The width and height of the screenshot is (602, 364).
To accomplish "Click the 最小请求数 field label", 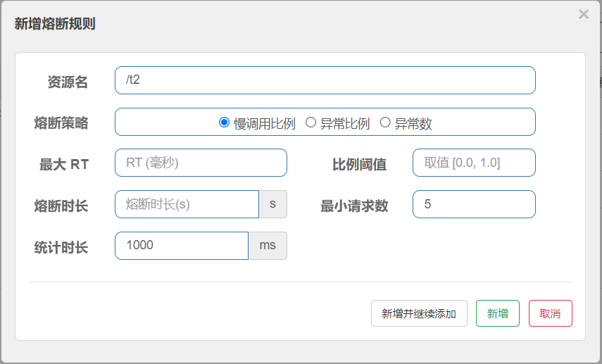I will coord(354,206).
